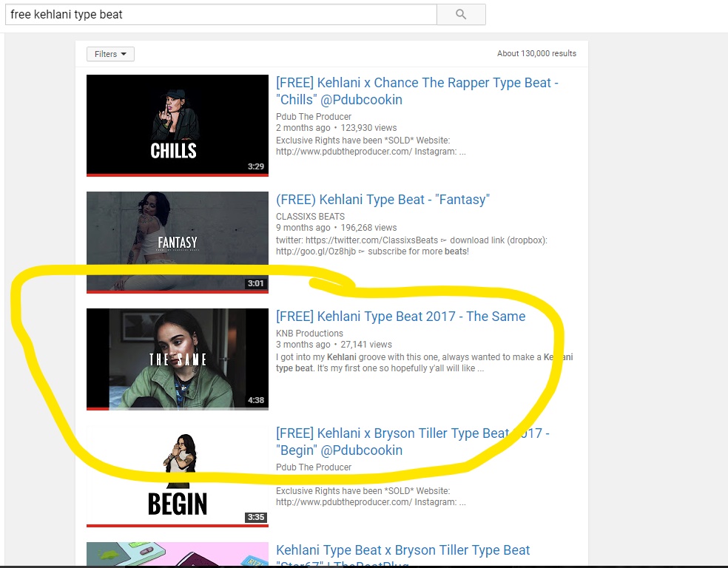Click the 'Chills' description mentioning Exclusive Rights

(x=371, y=146)
